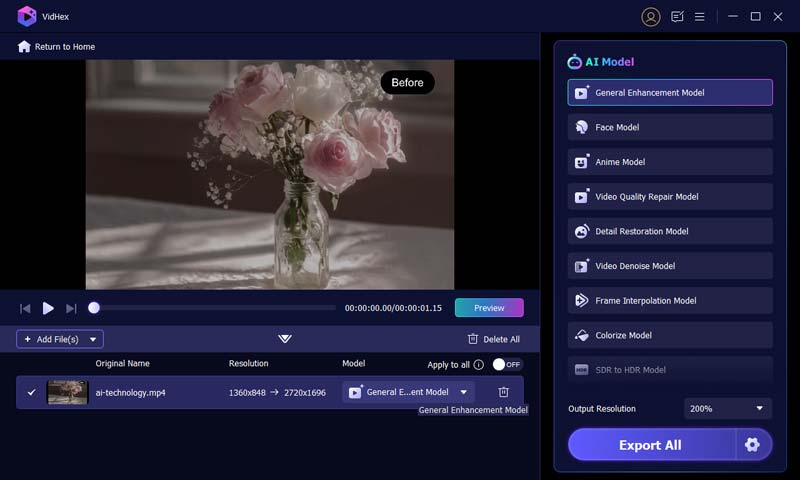Click the Video Denoise film icon

click(582, 266)
